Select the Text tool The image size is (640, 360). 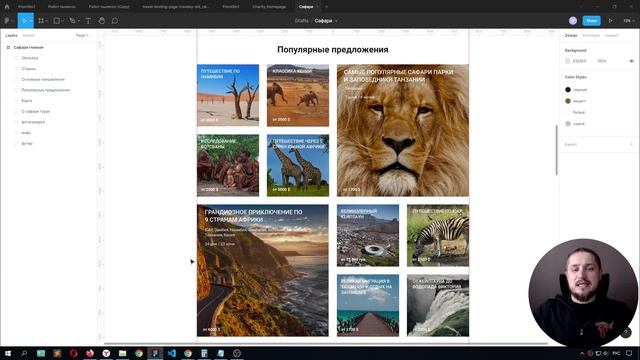pyautogui.click(x=88, y=21)
